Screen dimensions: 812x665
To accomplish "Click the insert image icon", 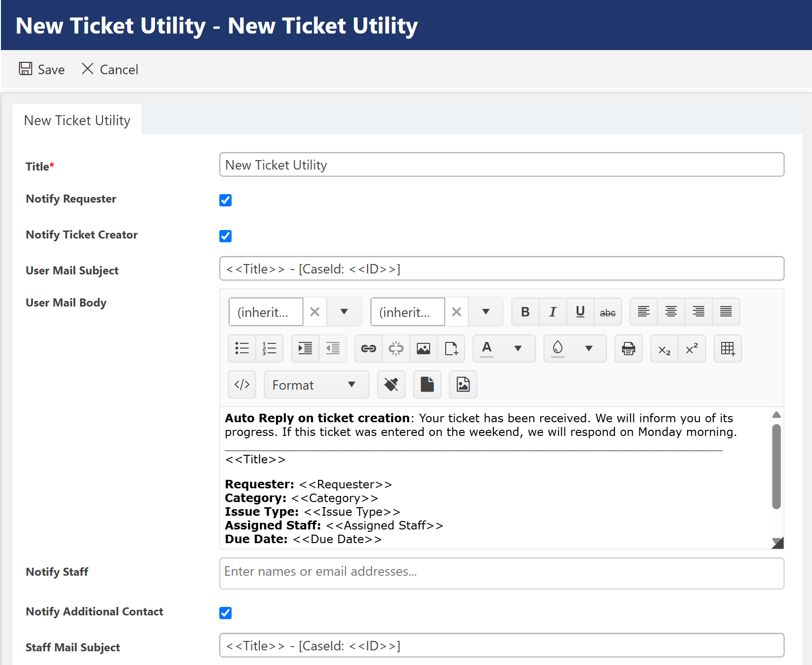I will tap(423, 349).
